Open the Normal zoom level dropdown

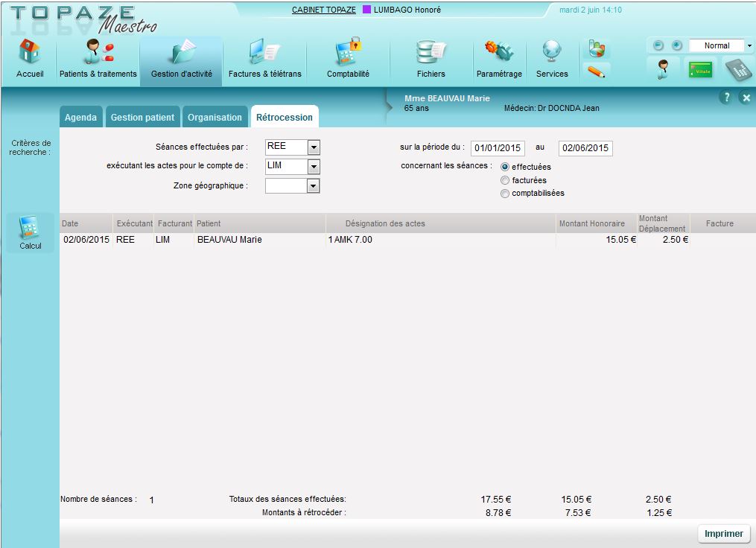point(749,46)
